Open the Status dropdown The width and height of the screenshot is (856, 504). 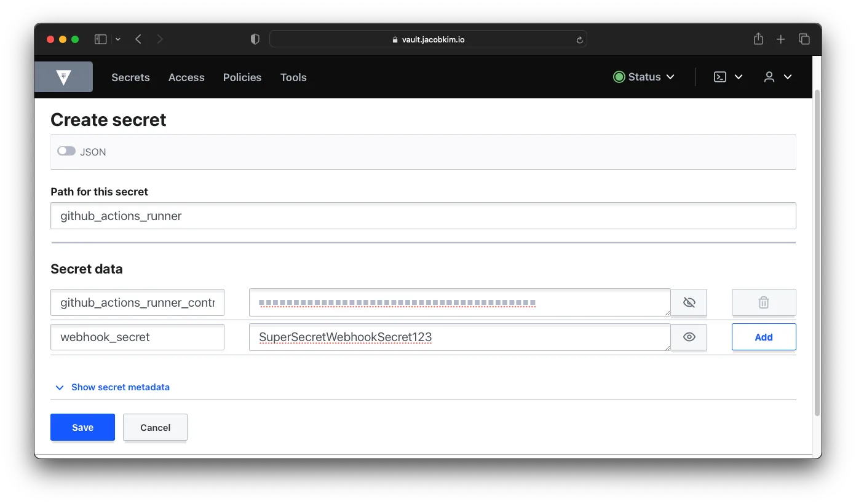(643, 77)
